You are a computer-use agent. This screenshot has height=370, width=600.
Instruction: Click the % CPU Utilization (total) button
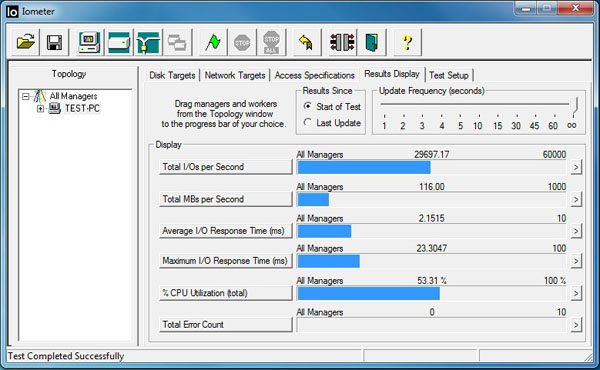(226, 293)
